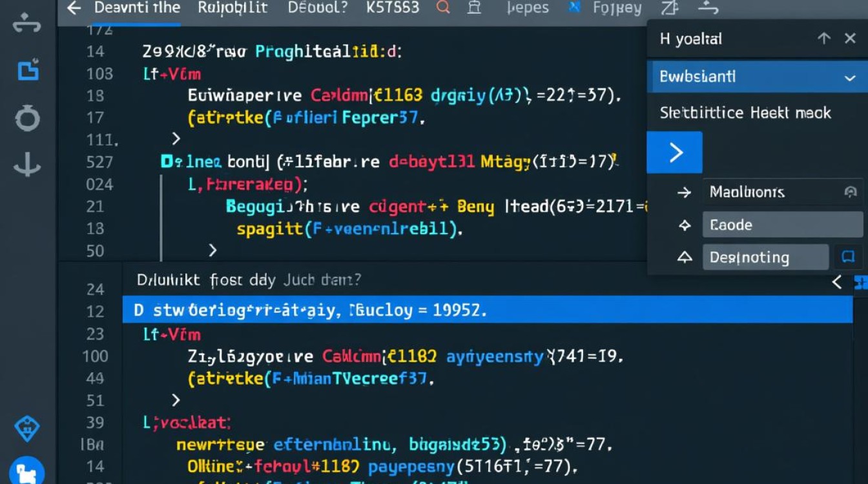Image resolution: width=868 pixels, height=484 pixels.
Task: Click the blue puzzle toggle at panel bottom corner
Action: point(862,283)
